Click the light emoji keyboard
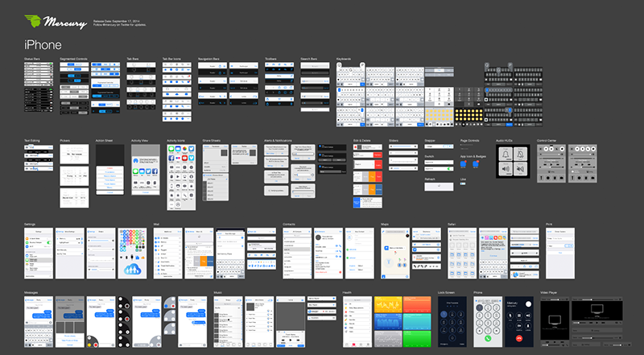Viewport: 644px width, 355px height. 440,117
